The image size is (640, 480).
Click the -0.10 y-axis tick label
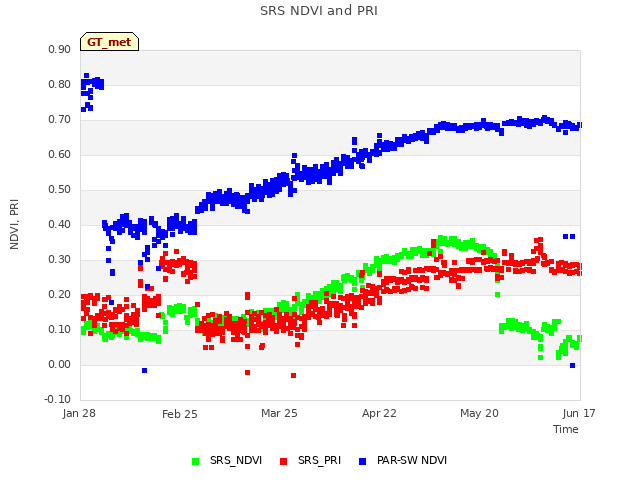click(57, 399)
